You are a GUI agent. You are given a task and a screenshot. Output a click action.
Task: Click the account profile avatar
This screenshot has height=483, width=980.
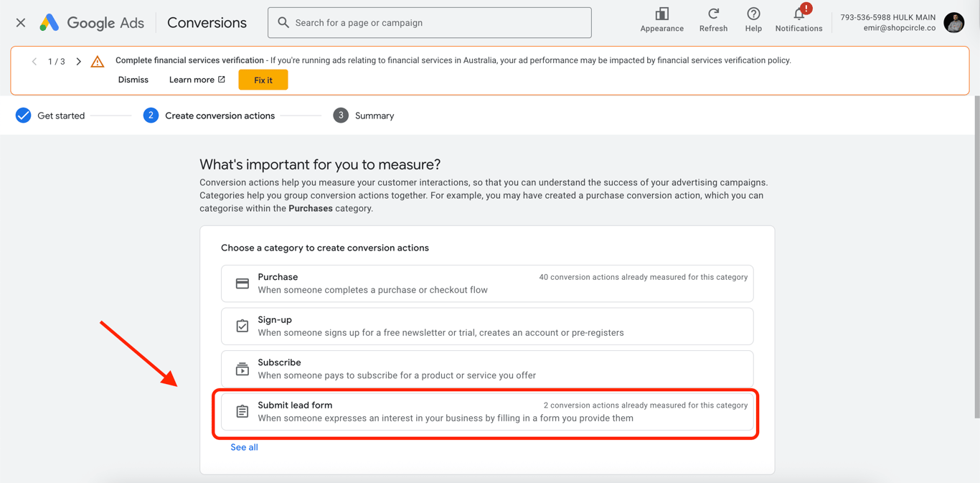click(x=954, y=23)
